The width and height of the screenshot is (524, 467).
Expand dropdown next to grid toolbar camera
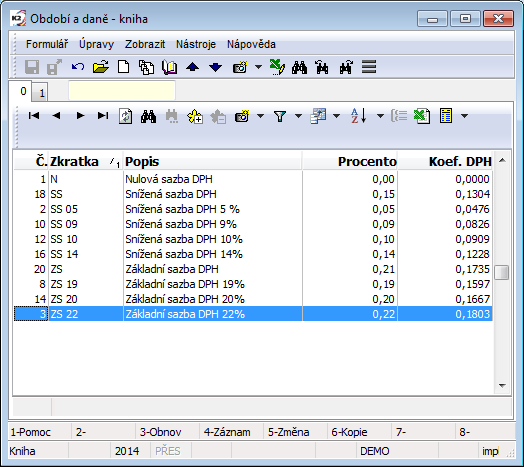[260, 116]
